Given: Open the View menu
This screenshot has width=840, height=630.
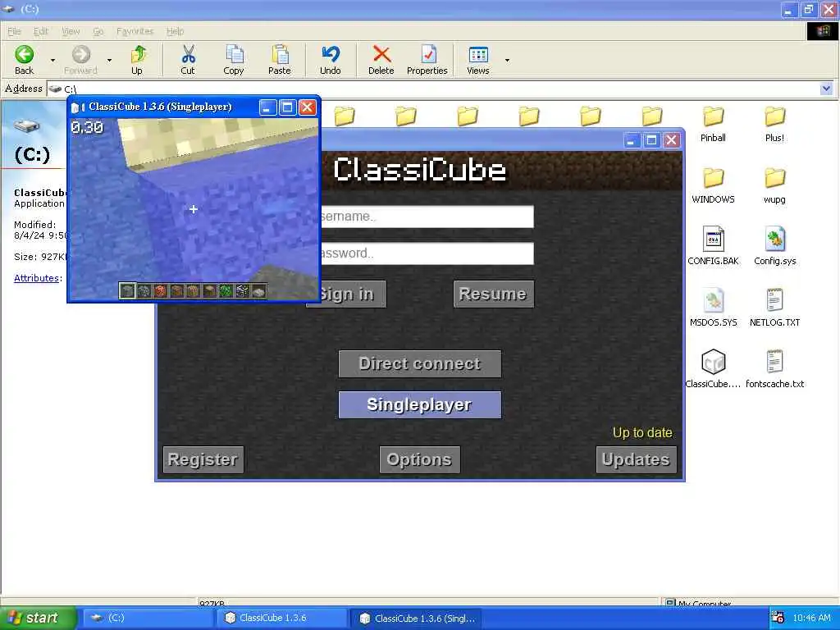Looking at the screenshot, I should pyautogui.click(x=71, y=31).
